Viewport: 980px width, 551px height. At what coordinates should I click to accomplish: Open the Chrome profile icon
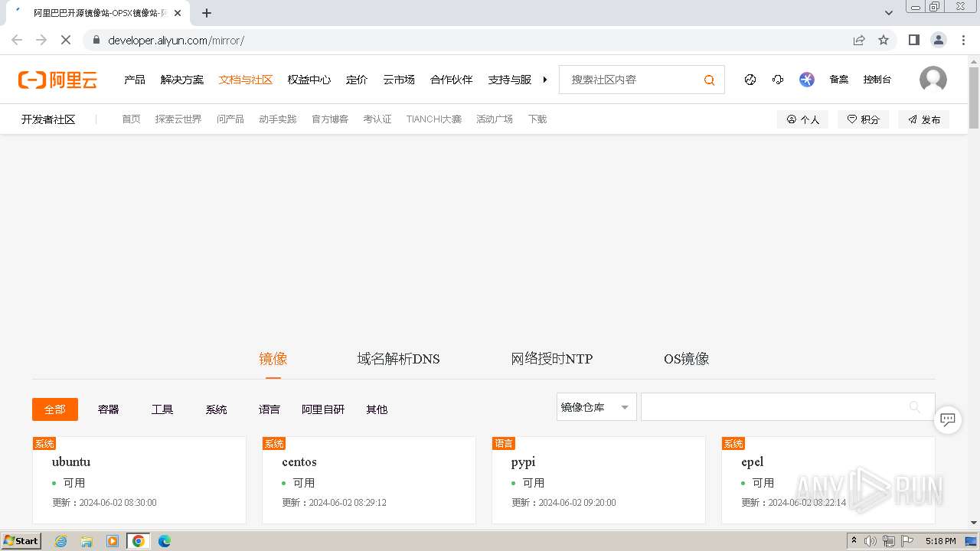(x=939, y=40)
